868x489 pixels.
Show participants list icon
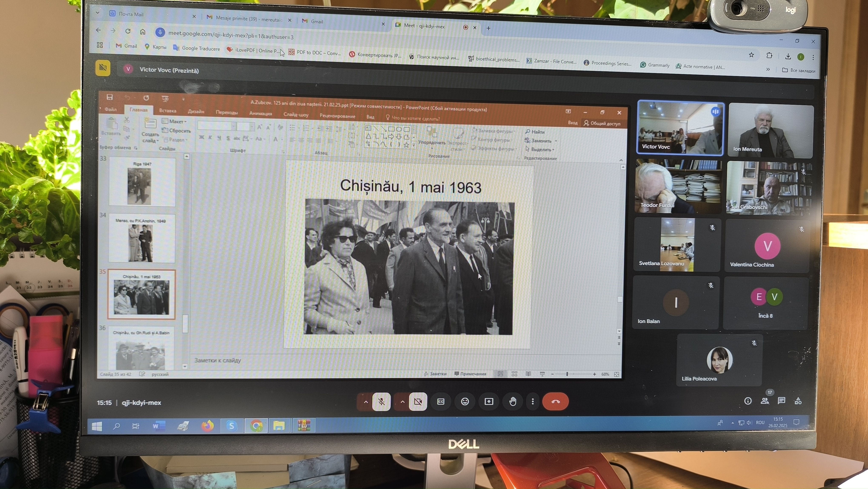coord(765,401)
